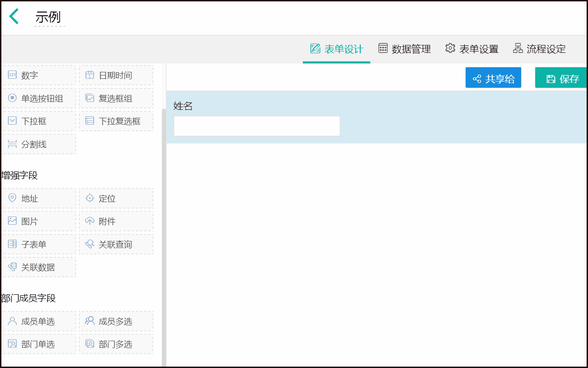
Task: Switch to the 数据管理 tab
Action: point(405,49)
